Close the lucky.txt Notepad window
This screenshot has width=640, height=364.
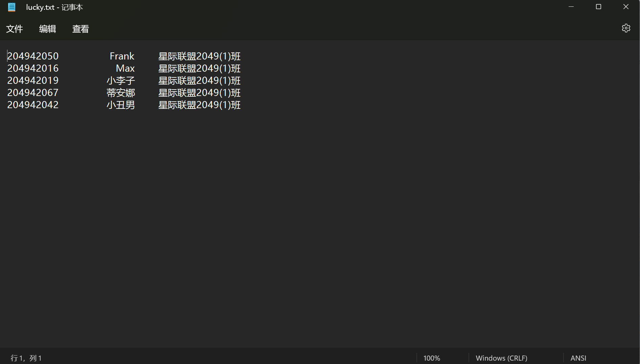tap(626, 7)
